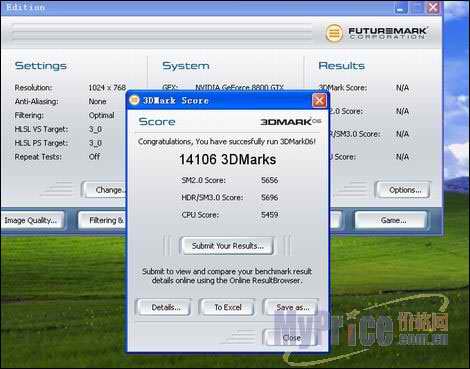Click Submit Your Results button
The width and height of the screenshot is (470, 369).
click(227, 246)
